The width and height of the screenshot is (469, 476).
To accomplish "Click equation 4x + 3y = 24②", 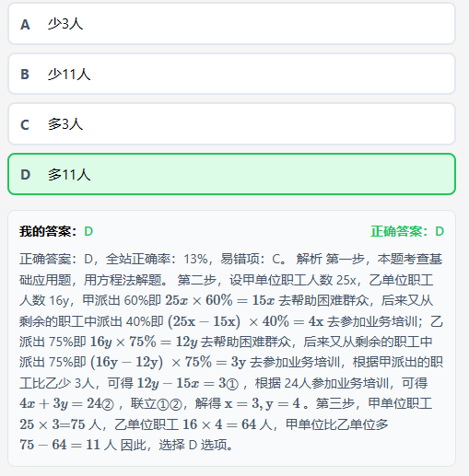I will click(66, 404).
